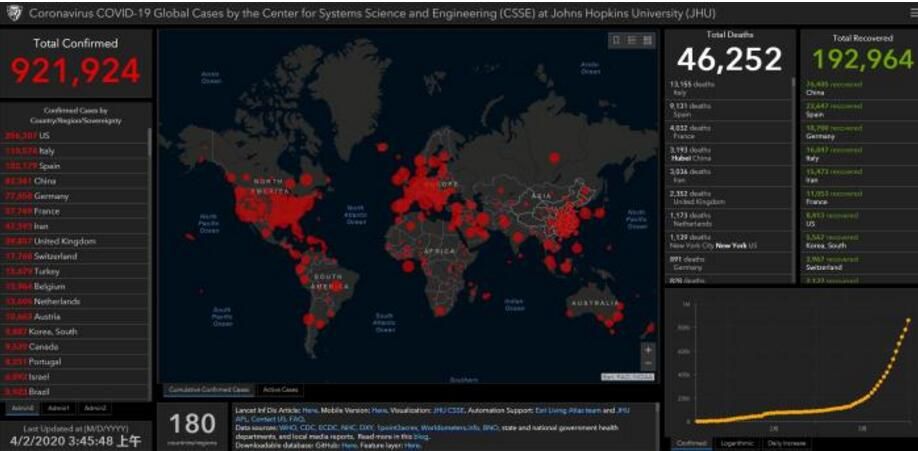Switch to the Admin1 level tab
The image size is (918, 451).
click(x=58, y=408)
